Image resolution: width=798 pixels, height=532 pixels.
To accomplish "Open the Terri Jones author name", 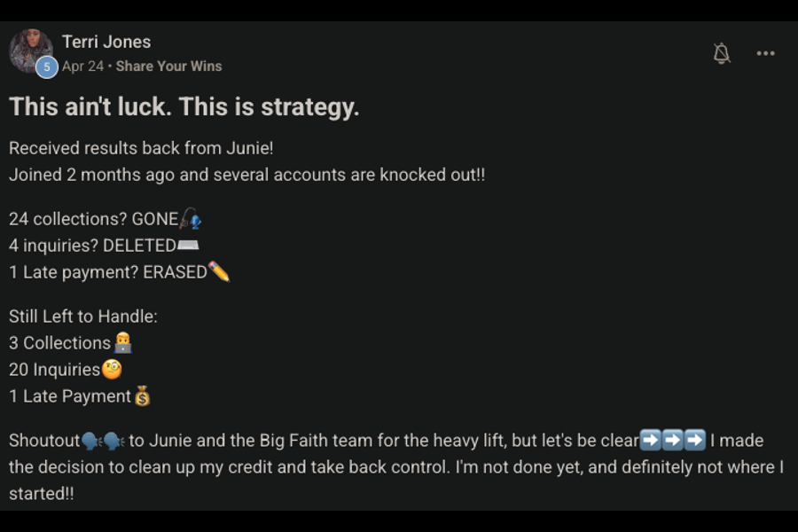I will [106, 42].
